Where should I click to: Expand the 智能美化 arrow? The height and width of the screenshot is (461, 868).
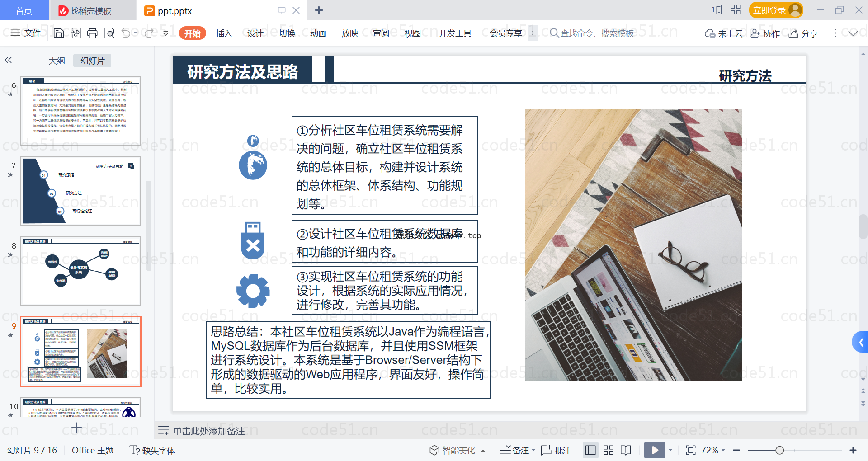pos(483,451)
